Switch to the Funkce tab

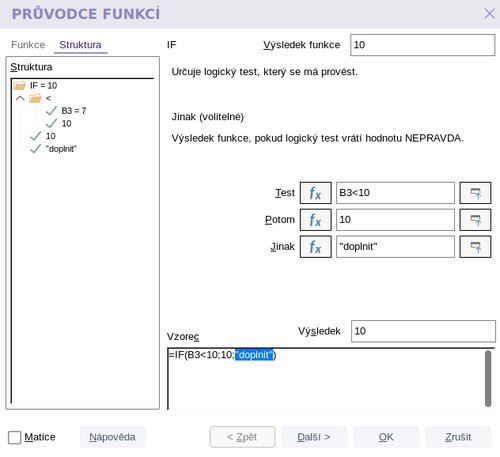(28, 45)
